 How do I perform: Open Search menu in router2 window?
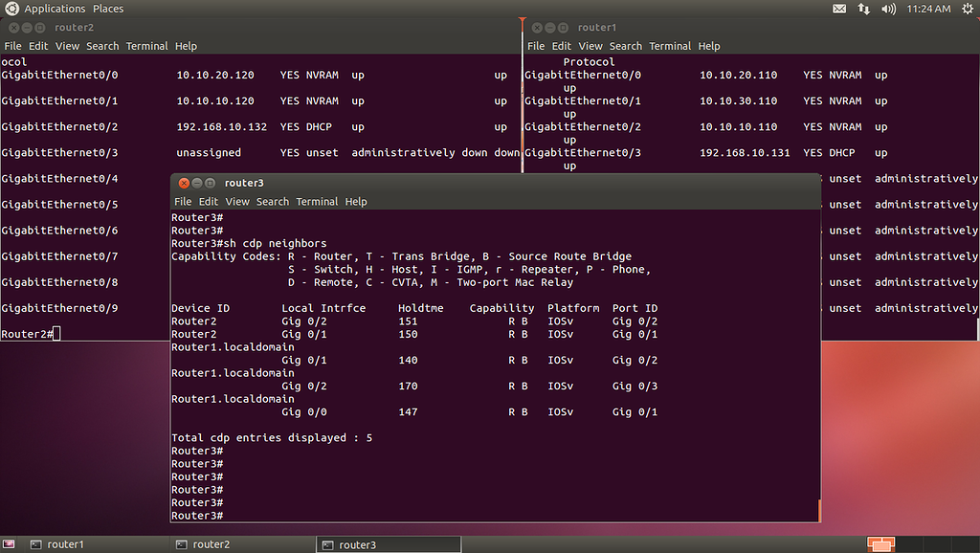coord(102,46)
